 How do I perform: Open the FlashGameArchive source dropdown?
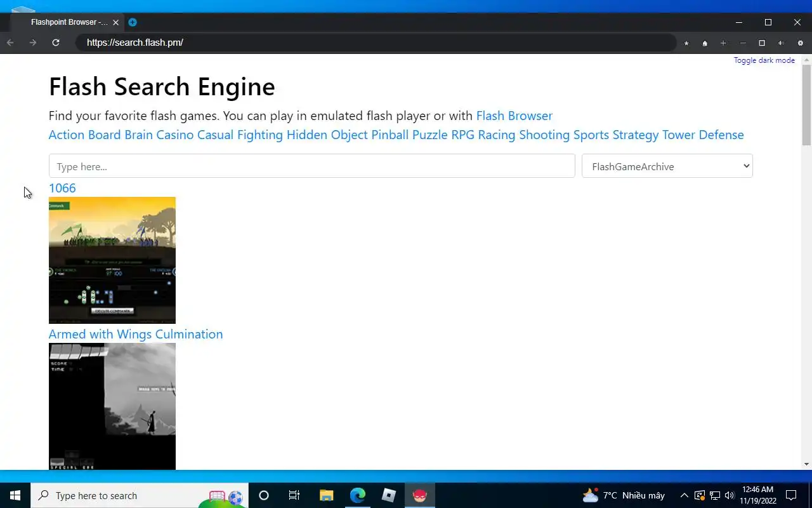click(x=667, y=166)
